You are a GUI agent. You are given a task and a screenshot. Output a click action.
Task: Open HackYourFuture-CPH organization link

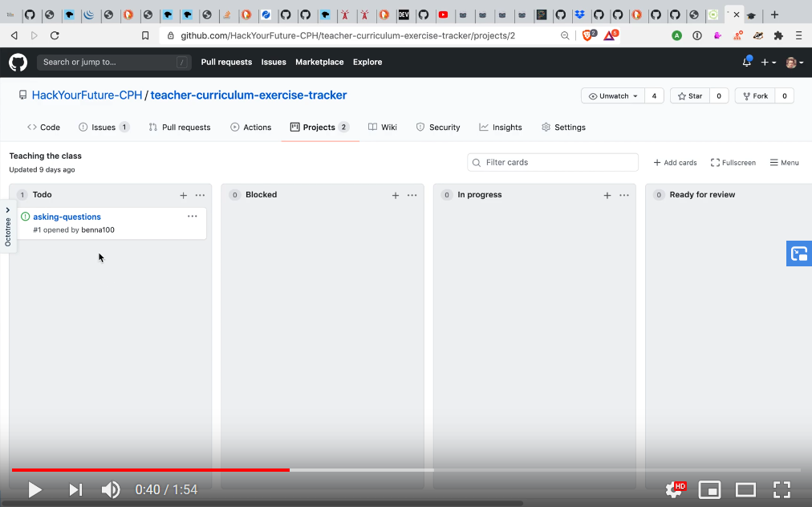coord(87,95)
